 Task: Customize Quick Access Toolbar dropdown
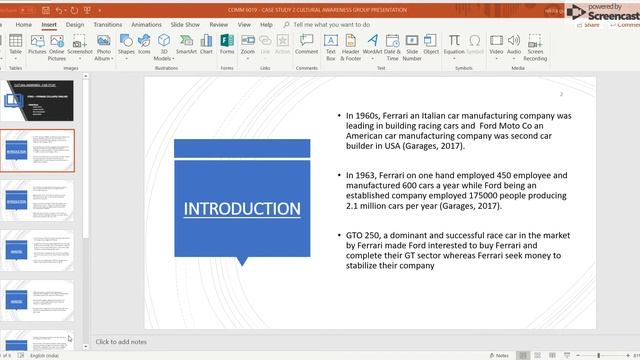[x=100, y=10]
